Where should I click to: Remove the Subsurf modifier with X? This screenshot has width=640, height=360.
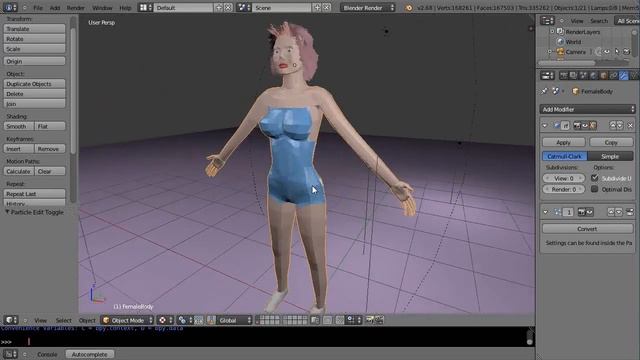click(630, 126)
